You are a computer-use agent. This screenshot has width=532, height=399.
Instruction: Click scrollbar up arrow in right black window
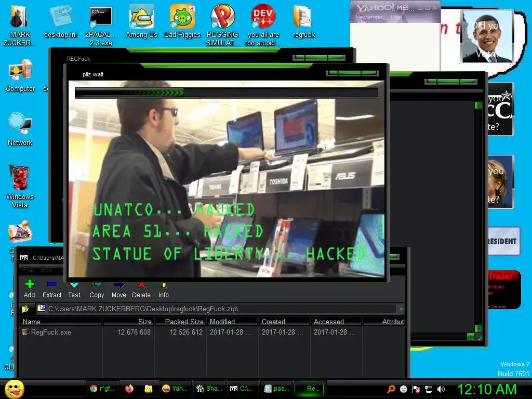pos(478,105)
